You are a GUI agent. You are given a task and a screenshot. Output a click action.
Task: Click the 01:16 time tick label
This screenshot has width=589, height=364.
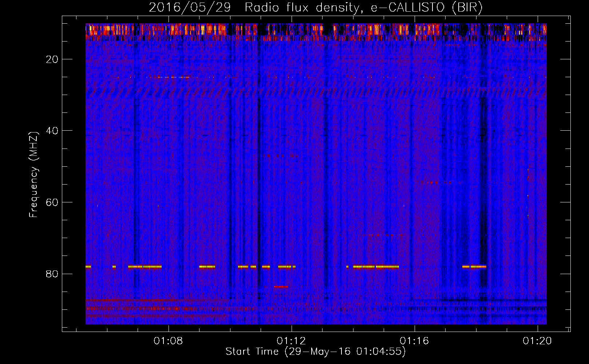414,341
